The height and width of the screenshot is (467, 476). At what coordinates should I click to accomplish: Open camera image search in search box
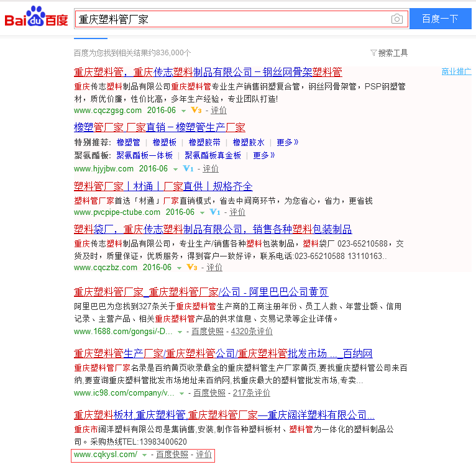[x=396, y=19]
